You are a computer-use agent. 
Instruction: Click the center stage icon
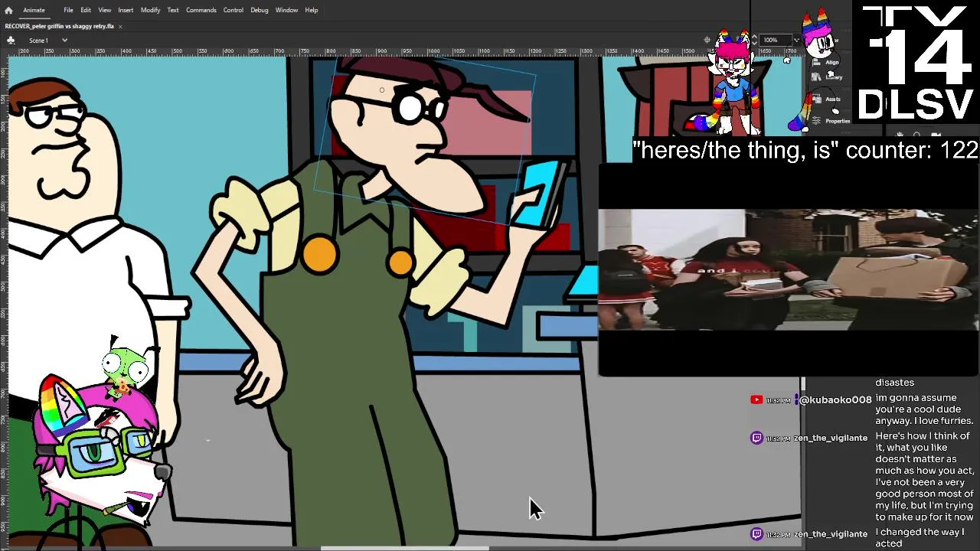[x=707, y=40]
